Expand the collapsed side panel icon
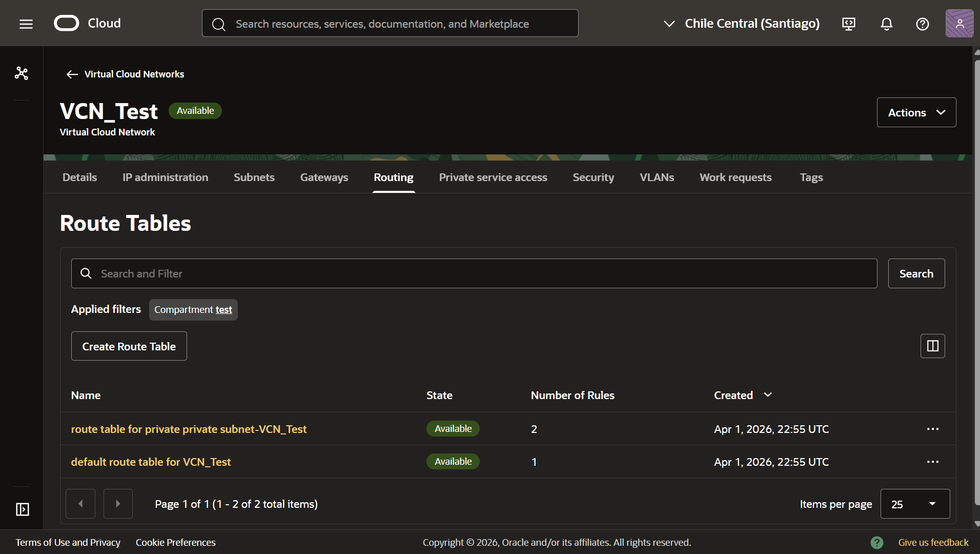The width and height of the screenshot is (980, 554). 23,509
